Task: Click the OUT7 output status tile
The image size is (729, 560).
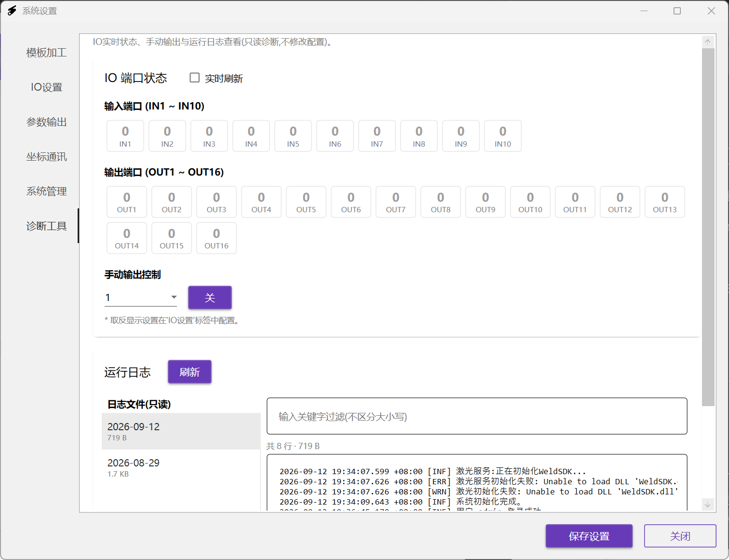Action: [396, 202]
